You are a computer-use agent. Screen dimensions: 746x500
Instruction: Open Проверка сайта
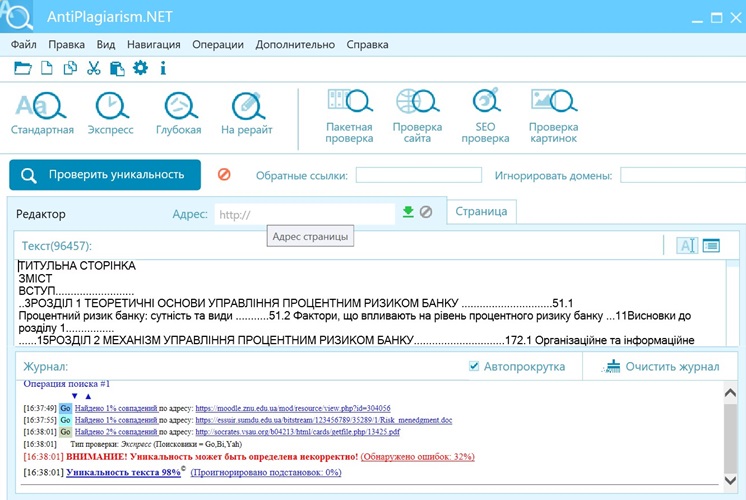point(417,117)
